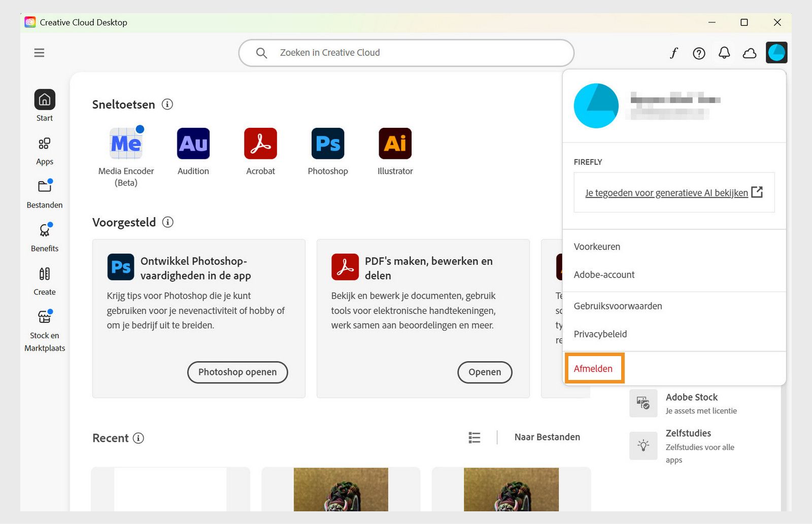The width and height of the screenshot is (812, 524).
Task: Click 'Zelfstudies voor alle apps' text
Action: click(700, 453)
